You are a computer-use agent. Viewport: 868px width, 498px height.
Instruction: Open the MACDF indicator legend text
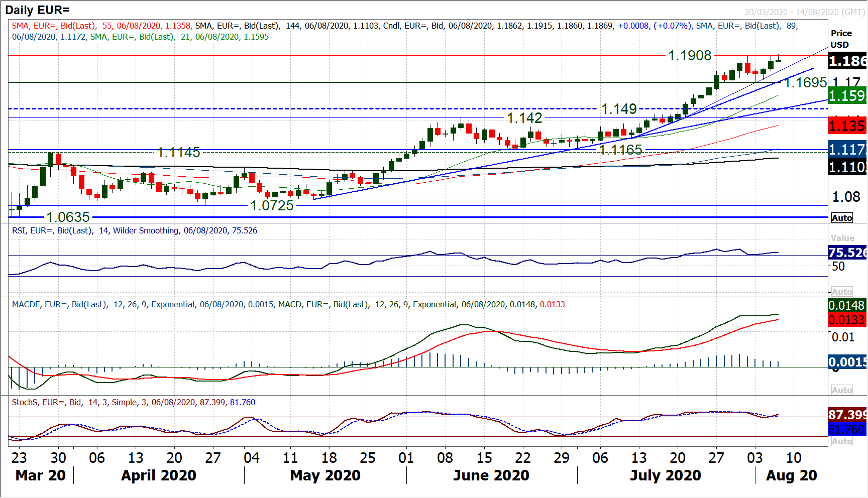click(x=288, y=304)
